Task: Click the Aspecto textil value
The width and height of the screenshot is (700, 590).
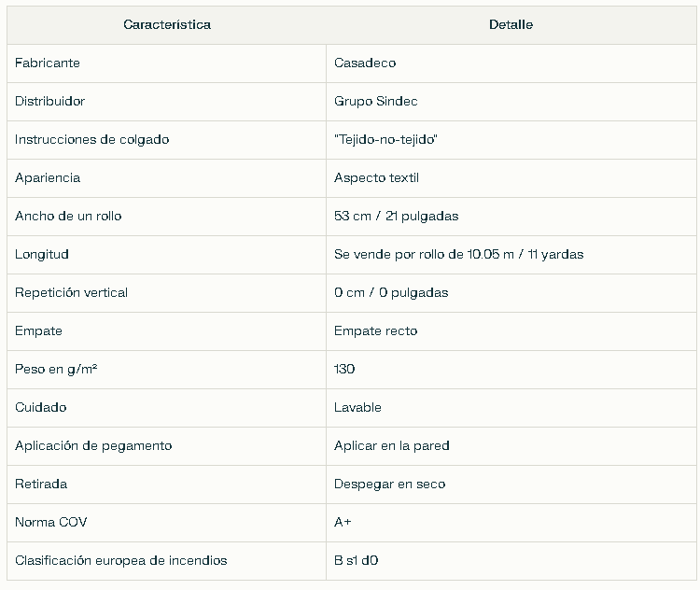Action: pyautogui.click(x=376, y=178)
